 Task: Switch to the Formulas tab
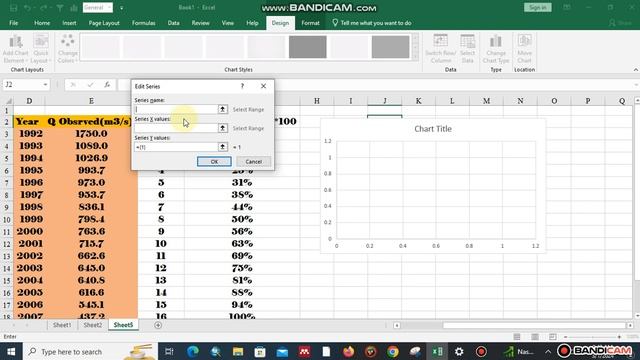[143, 23]
